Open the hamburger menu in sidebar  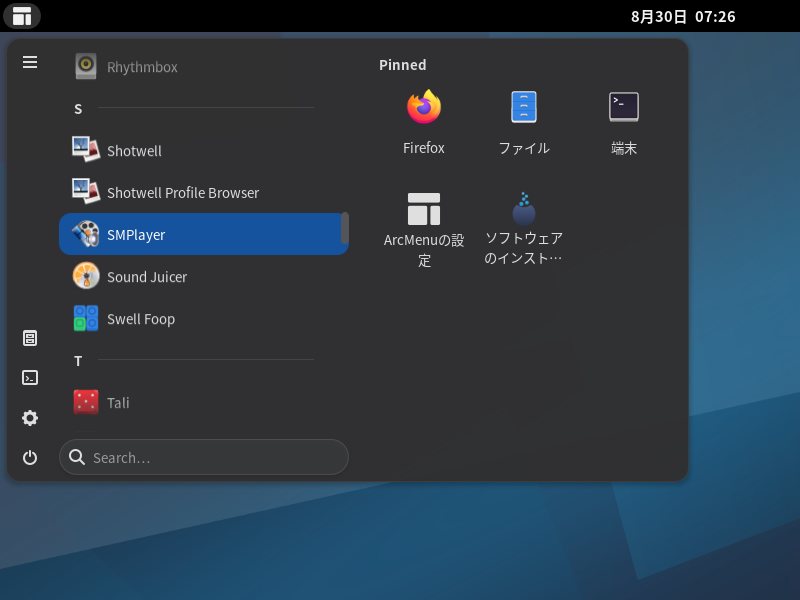30,62
